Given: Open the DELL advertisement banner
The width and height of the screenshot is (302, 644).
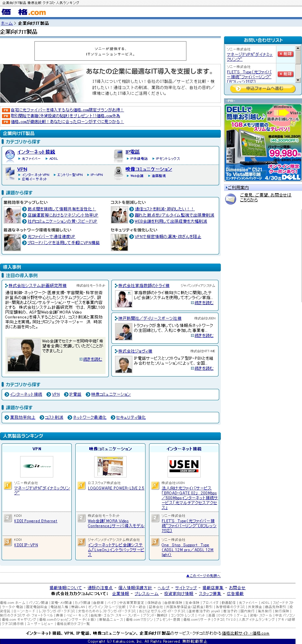Looking at the screenshot, I should pyautogui.click(x=263, y=142).
